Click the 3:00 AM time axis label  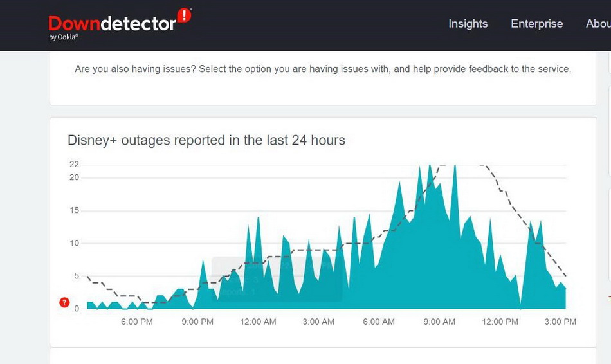(x=318, y=322)
